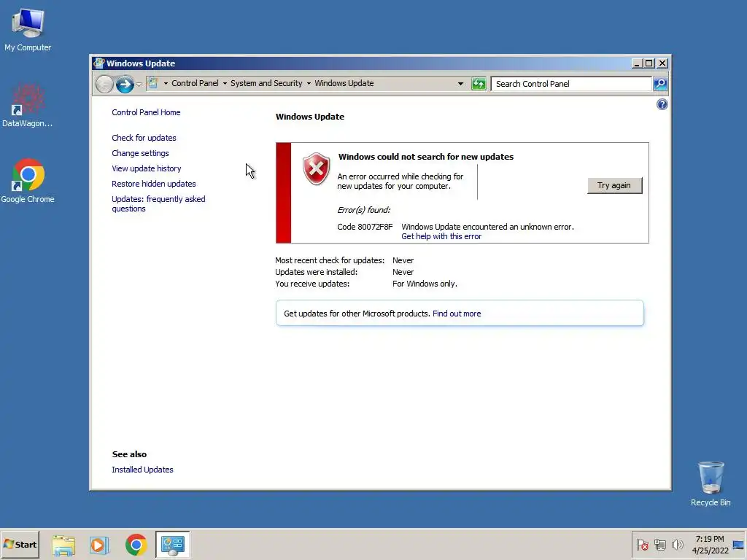Click Restore hidden updates
The image size is (747, 560).
click(x=153, y=184)
